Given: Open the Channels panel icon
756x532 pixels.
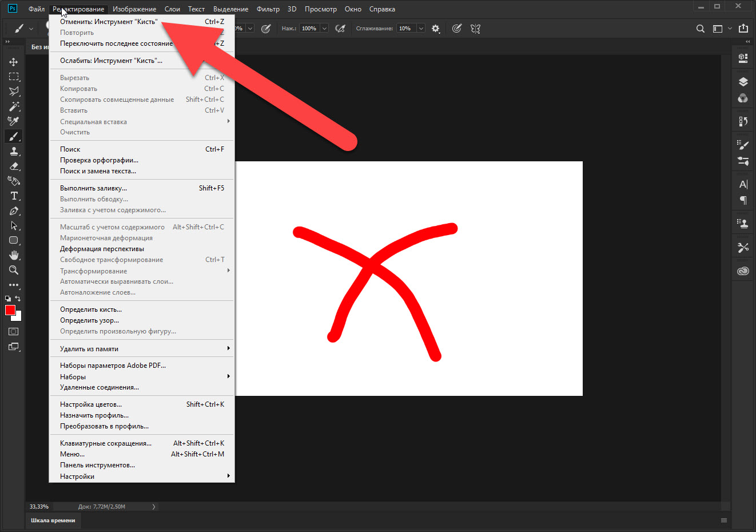Looking at the screenshot, I should tap(743, 98).
